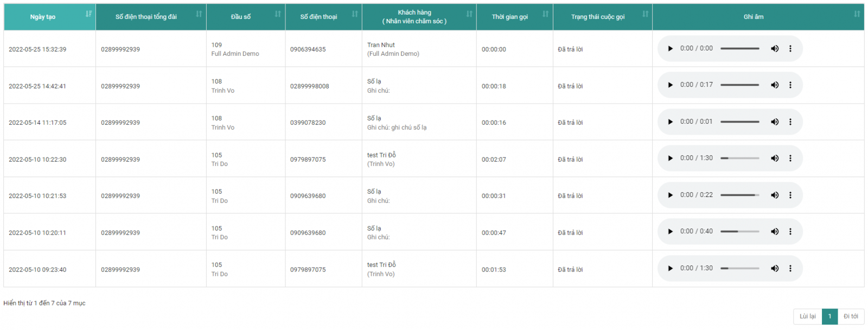Mute audio on the 10:20:11 call recording
The image size is (868, 330).
775,232
